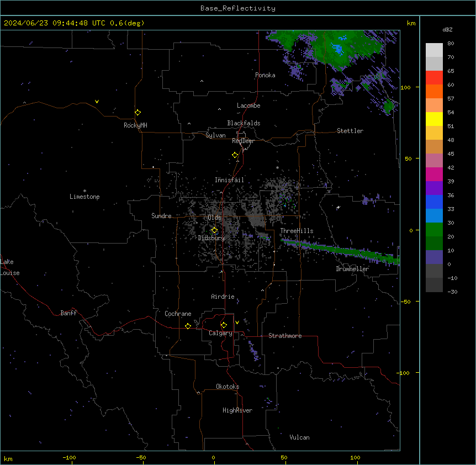Select the light blue 33-30 dBZ legend color
Image resolution: width=476 pixels, height=465 pixels.
434,216
